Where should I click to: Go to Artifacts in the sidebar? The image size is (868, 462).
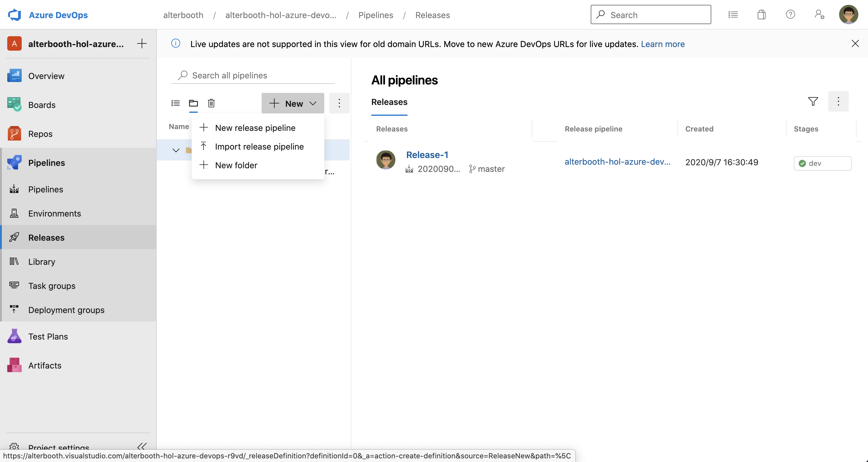pyautogui.click(x=45, y=365)
